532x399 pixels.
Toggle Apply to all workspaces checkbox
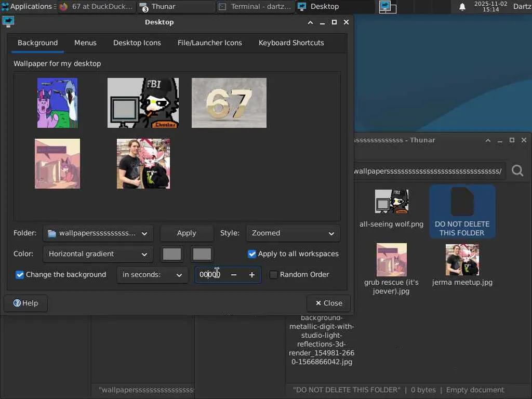tap(252, 254)
